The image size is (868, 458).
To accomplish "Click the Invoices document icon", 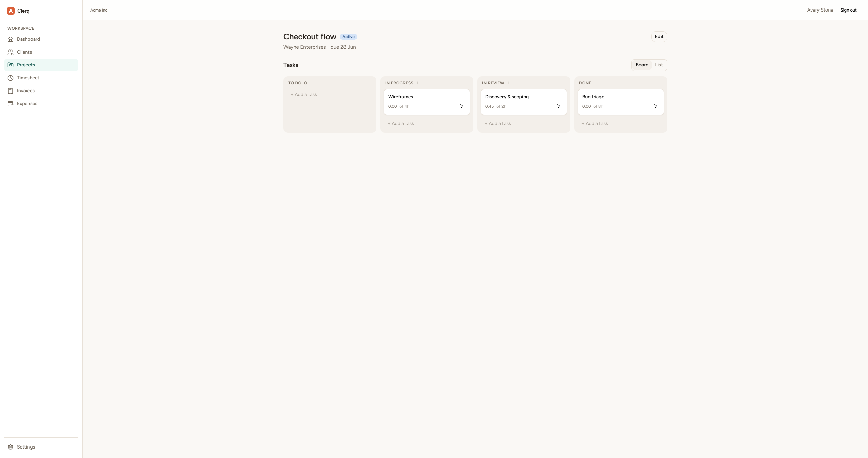I will tap(11, 91).
